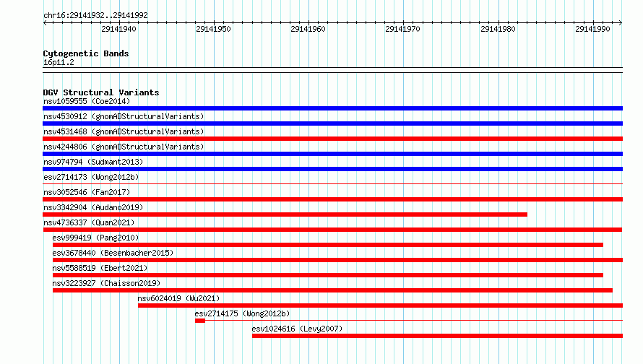Click the red bar under esv1024616

(437, 336)
